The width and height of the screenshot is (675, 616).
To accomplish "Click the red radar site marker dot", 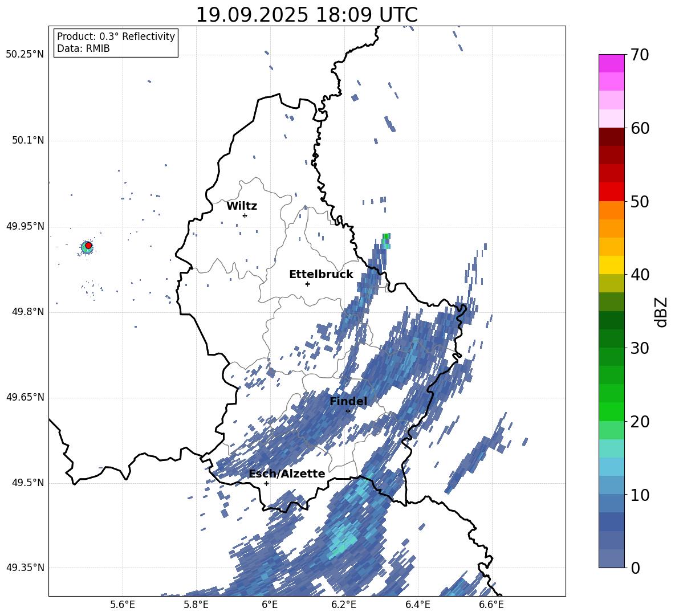I will [88, 246].
